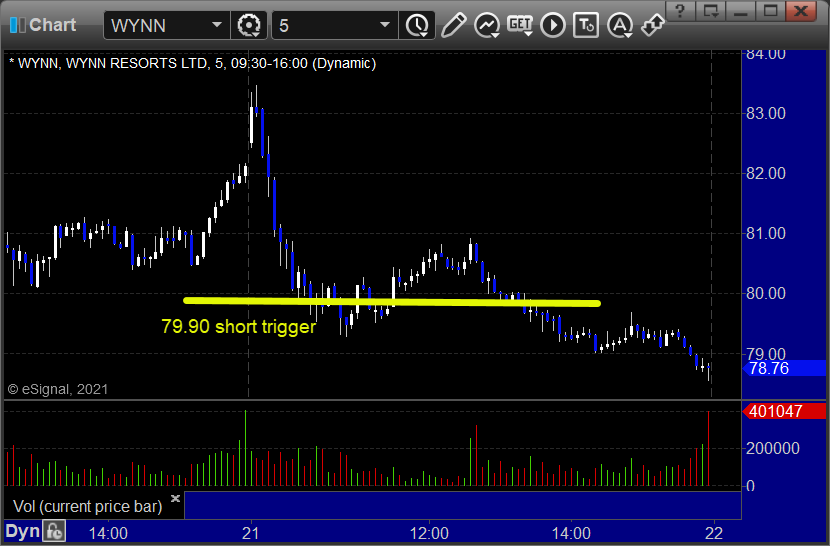Open chart settings gear icon
The image size is (830, 546).
[248, 25]
